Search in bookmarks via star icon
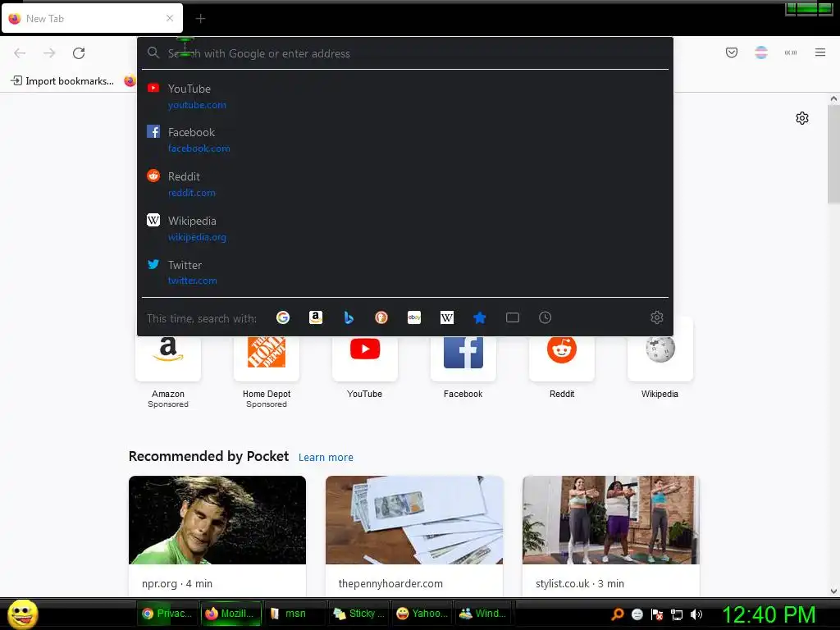 pos(479,317)
